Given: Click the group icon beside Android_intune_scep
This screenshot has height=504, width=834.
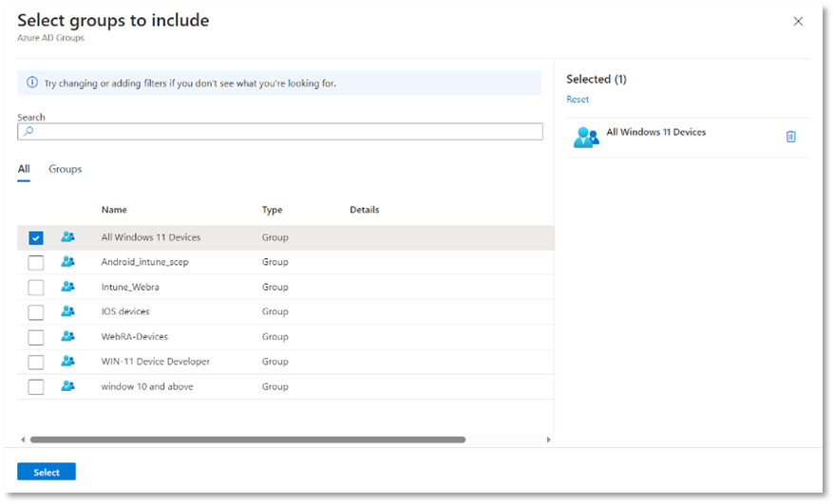Looking at the screenshot, I should [x=67, y=262].
